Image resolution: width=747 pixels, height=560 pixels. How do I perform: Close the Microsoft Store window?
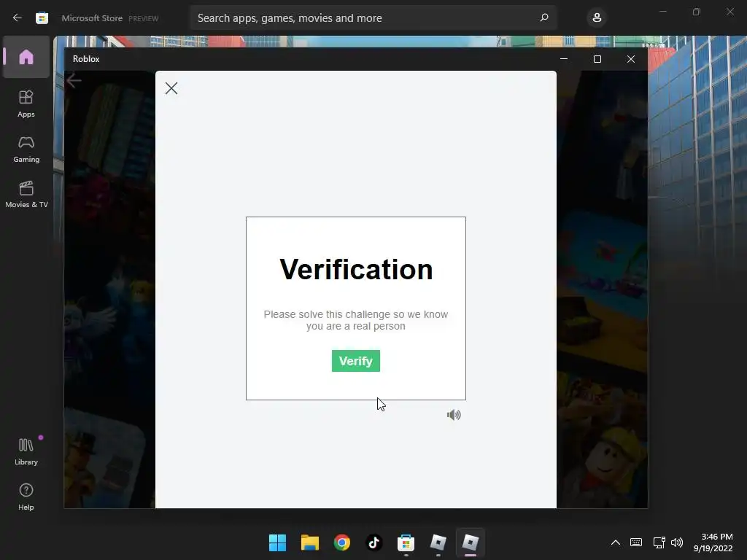(729, 12)
